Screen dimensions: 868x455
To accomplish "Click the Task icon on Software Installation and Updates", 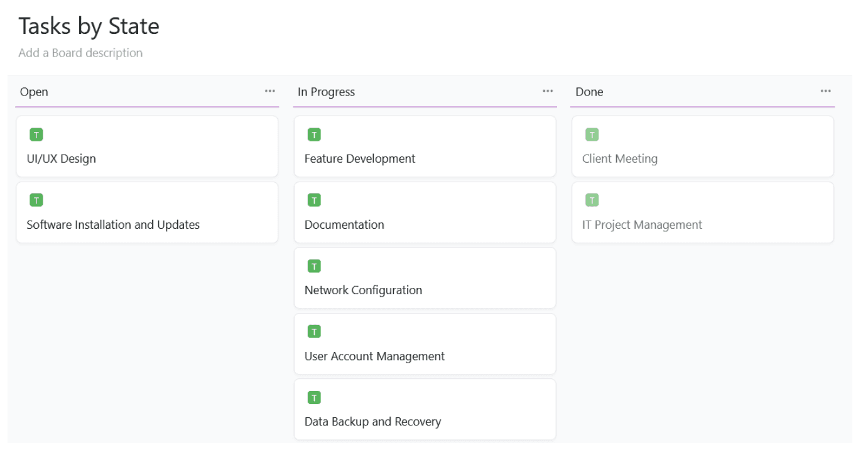I will tap(36, 200).
